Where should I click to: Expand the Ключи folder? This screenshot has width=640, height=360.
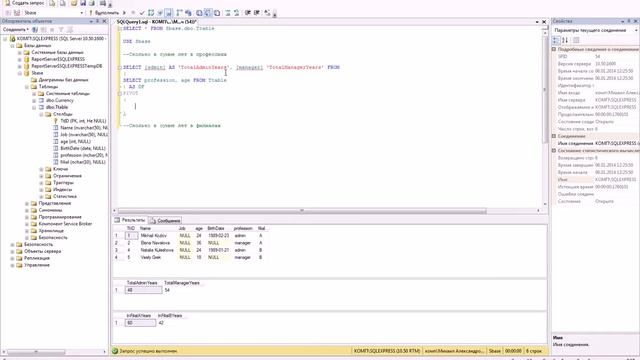tap(41, 169)
